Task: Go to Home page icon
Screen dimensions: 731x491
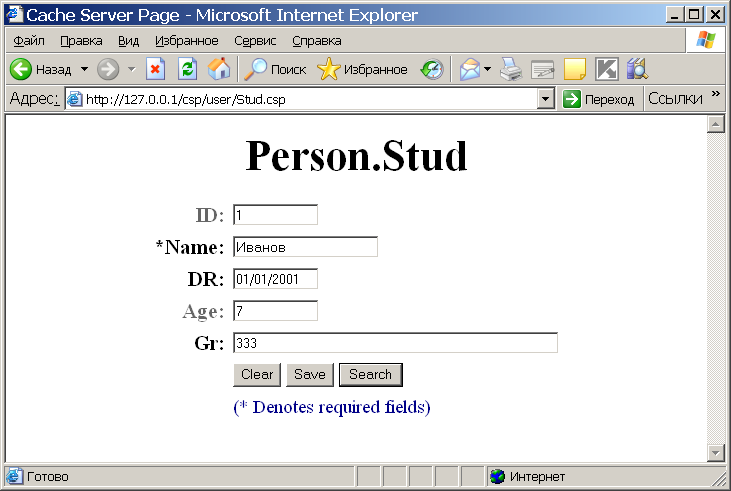Action: coord(219,69)
